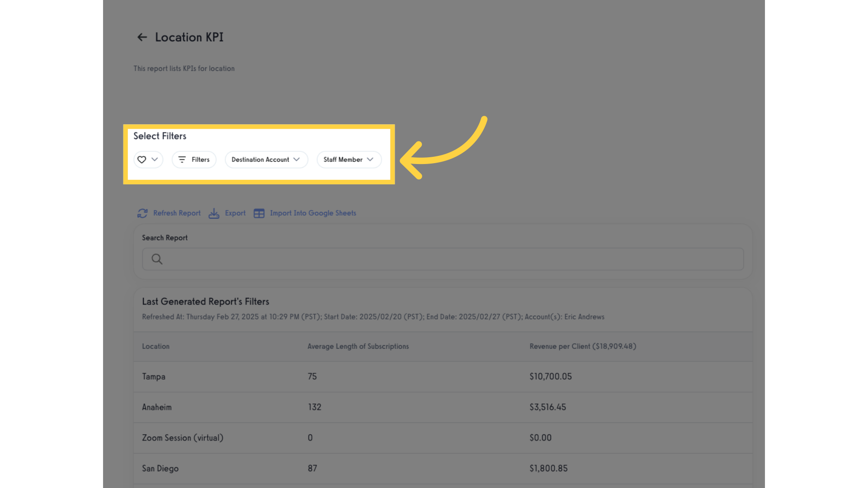Viewport: 868px width, 488px height.
Task: Click Revenue per Client column header
Action: 583,347
